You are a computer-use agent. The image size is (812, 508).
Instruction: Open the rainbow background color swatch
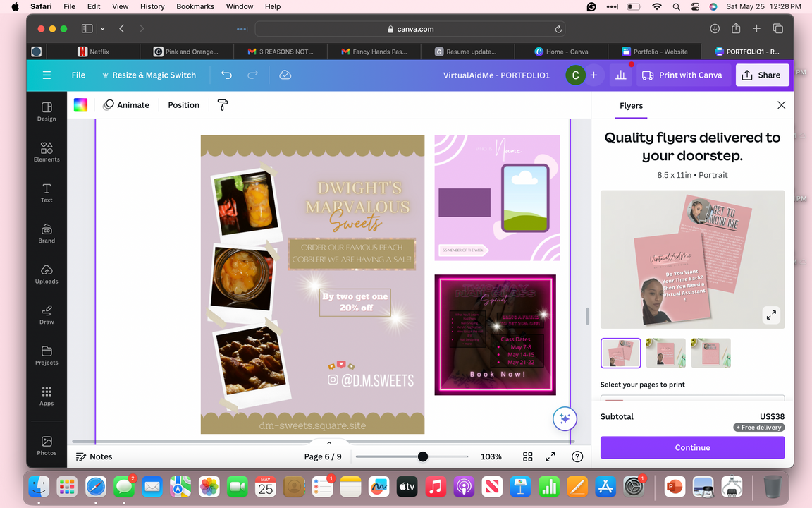click(x=81, y=105)
